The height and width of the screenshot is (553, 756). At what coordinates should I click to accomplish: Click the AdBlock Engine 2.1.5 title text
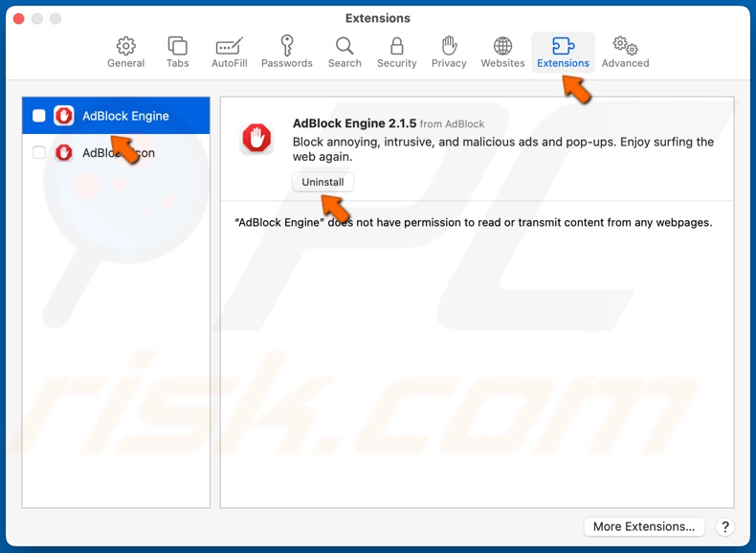pos(354,123)
